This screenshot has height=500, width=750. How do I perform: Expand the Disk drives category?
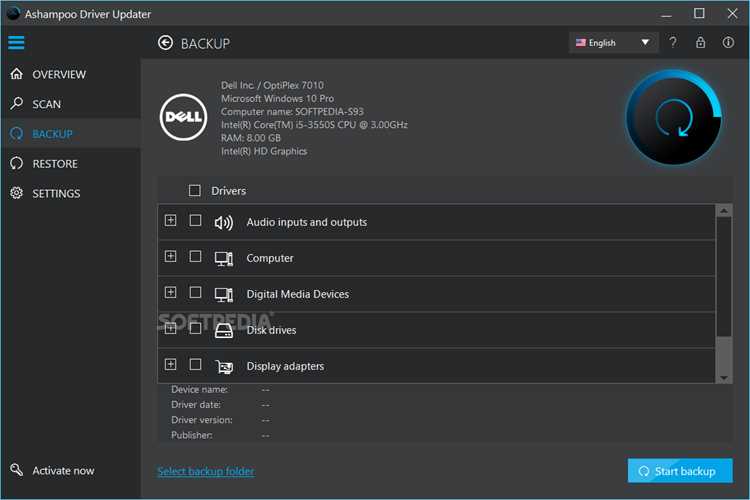tap(170, 329)
